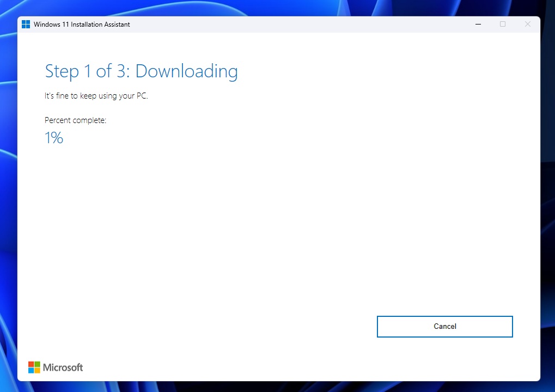
Task: Click the Downloading text in the heading
Action: [186, 71]
